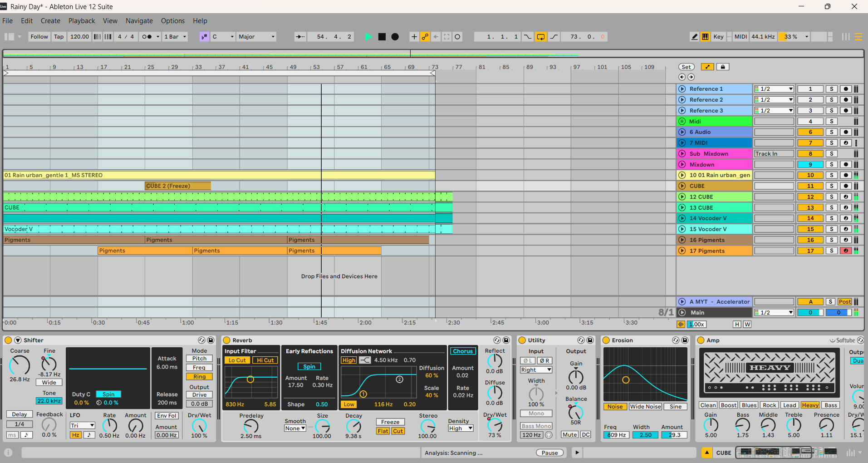Toggle the Punch-Out switch

pos(554,37)
